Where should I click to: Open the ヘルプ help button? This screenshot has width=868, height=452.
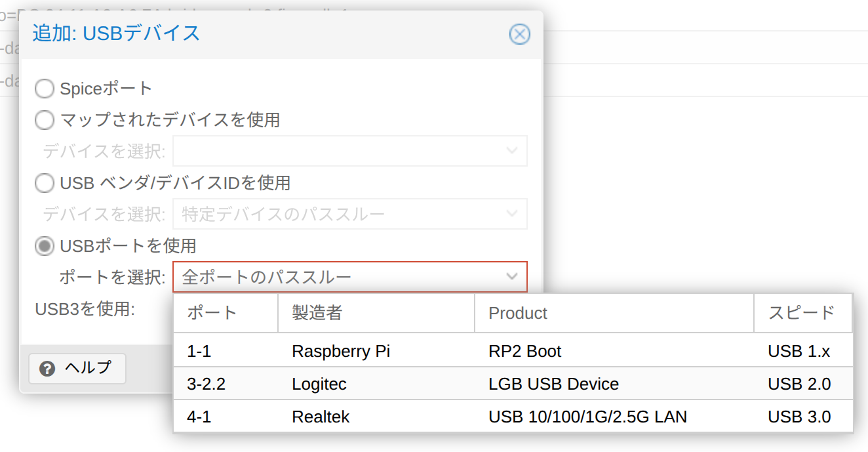(77, 369)
